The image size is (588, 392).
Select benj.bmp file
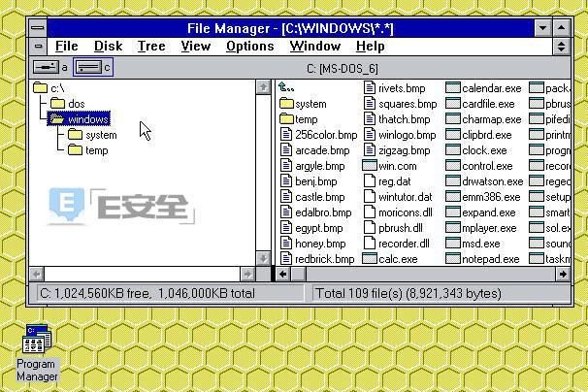(309, 181)
